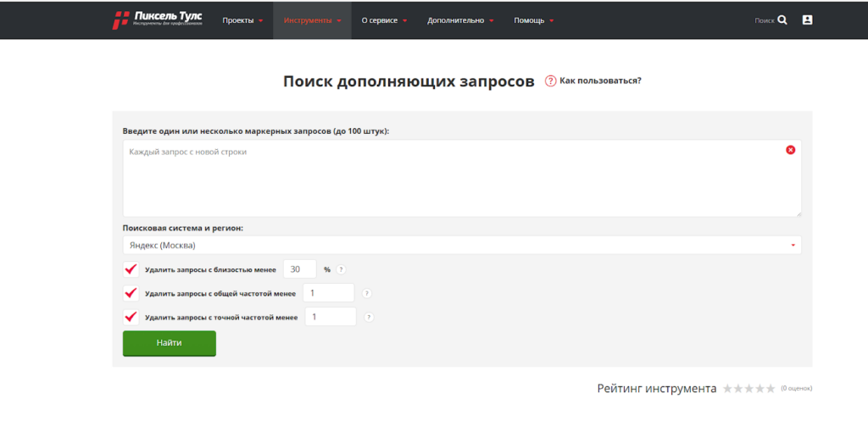Expand the Дополнительно menu
The width and height of the screenshot is (868, 421).
click(460, 20)
